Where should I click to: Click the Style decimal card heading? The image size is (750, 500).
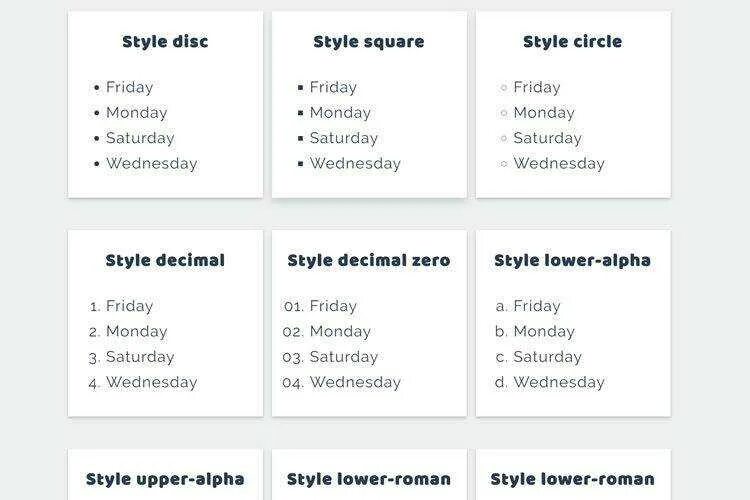click(165, 261)
